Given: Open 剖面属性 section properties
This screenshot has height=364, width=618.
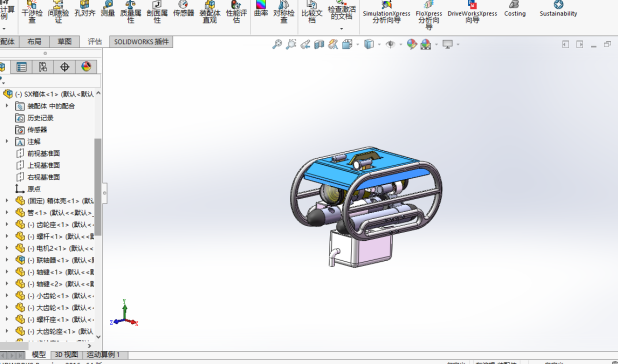Looking at the screenshot, I should click(x=157, y=11).
